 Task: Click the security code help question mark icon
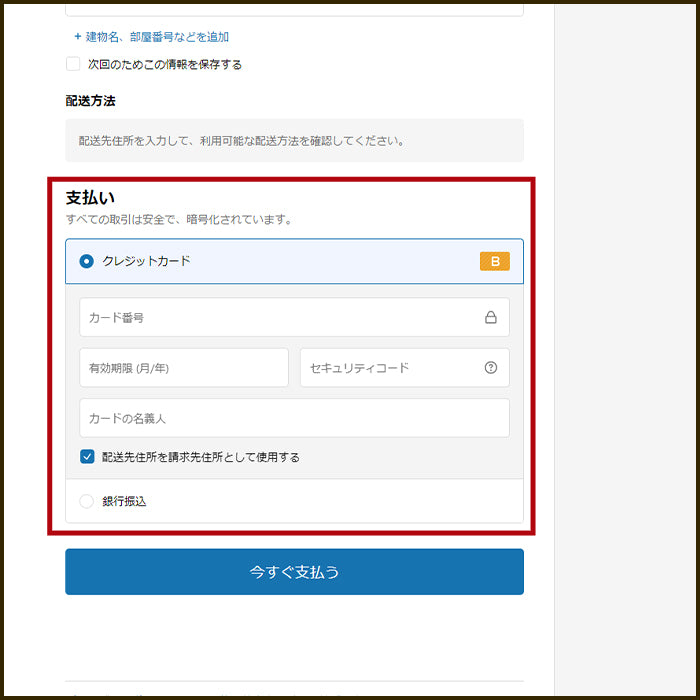pyautogui.click(x=490, y=368)
